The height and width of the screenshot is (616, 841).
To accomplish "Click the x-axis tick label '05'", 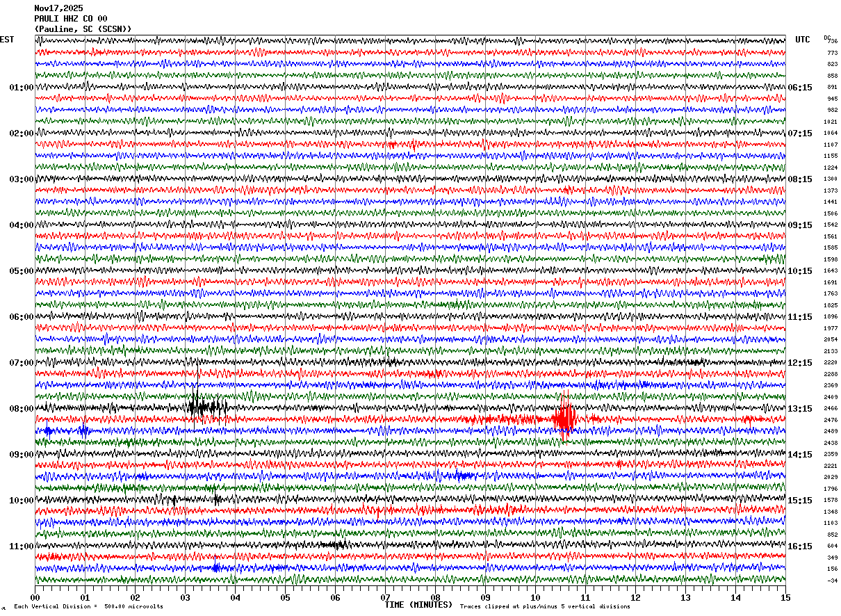I will 285,597.
